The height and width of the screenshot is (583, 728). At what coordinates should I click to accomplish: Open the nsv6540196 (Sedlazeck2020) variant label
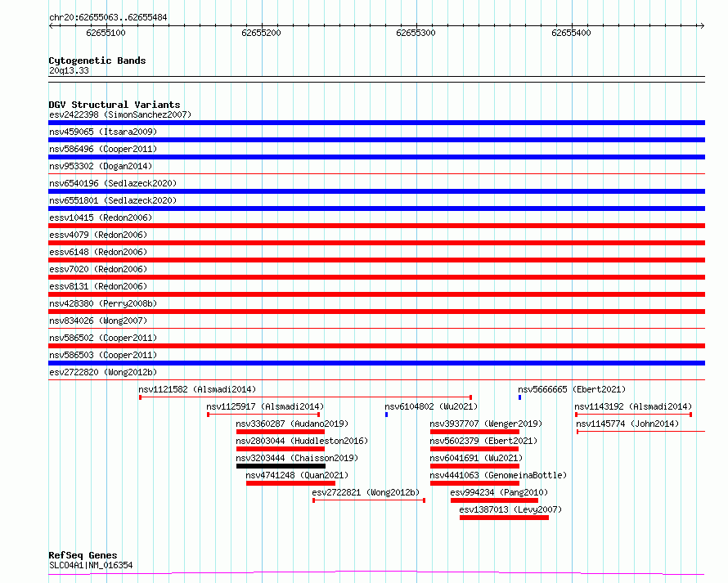(112, 183)
